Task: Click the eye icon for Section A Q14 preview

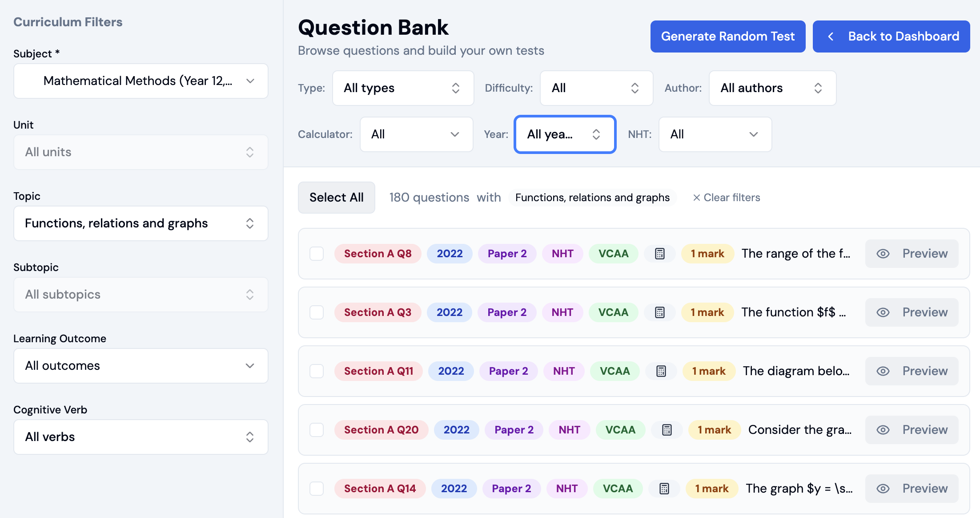Action: 883,489
